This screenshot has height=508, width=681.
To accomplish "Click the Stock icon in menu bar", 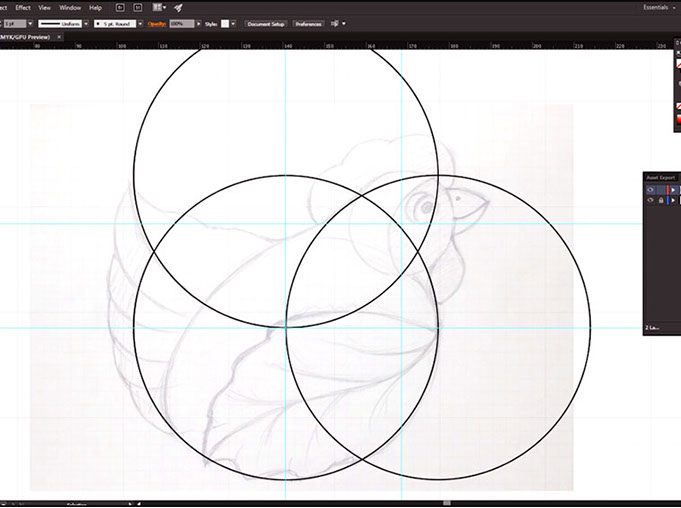I will pyautogui.click(x=137, y=7).
